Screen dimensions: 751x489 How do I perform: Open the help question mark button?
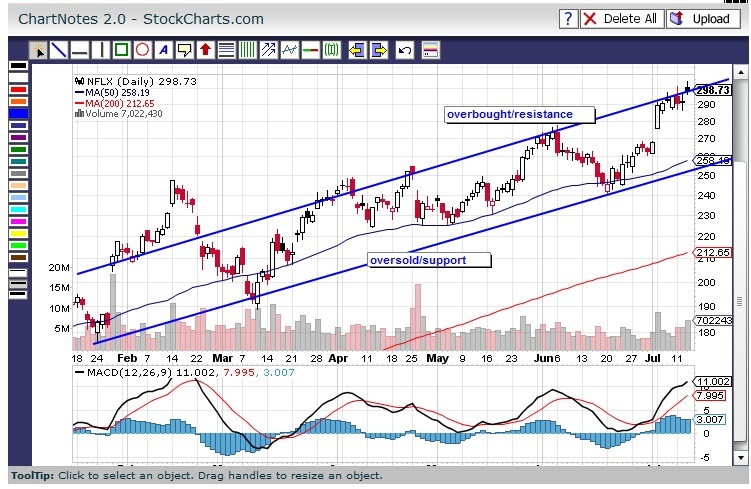(569, 19)
